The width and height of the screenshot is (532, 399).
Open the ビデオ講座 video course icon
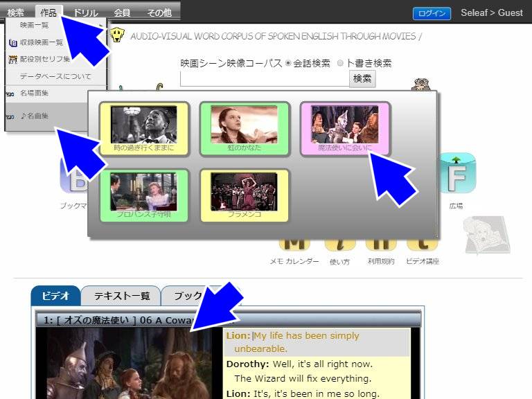point(422,245)
